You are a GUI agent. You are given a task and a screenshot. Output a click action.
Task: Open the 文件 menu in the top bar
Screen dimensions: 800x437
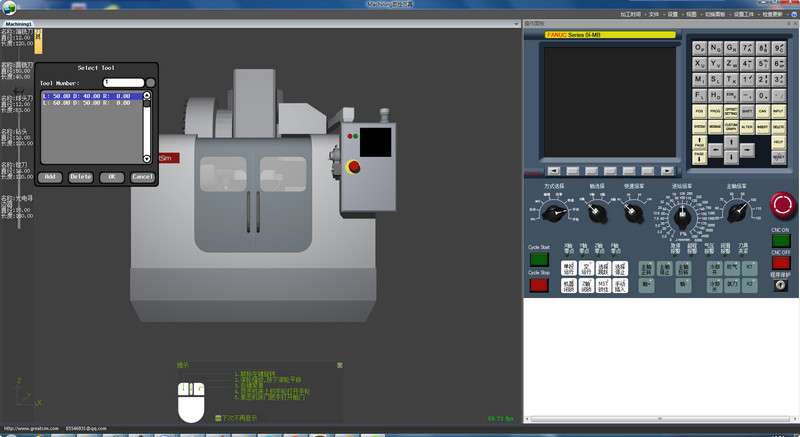point(654,15)
